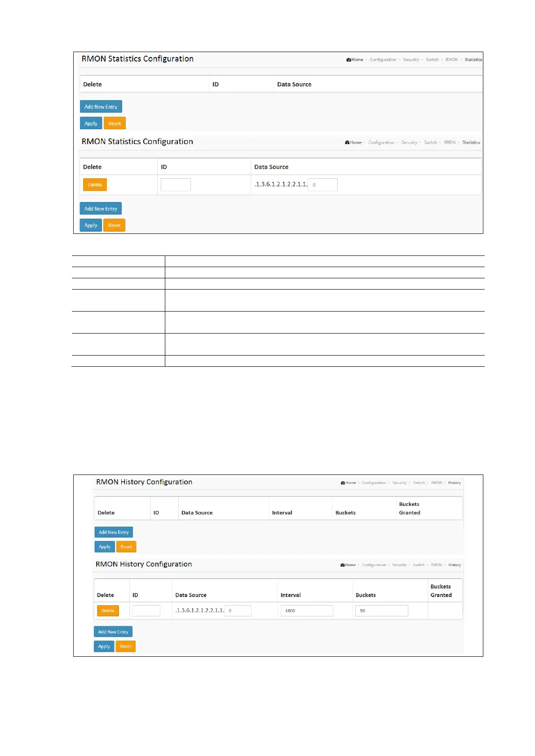
Task: Open Switch breadcrumb in empty History panel
Action: [x=419, y=483]
